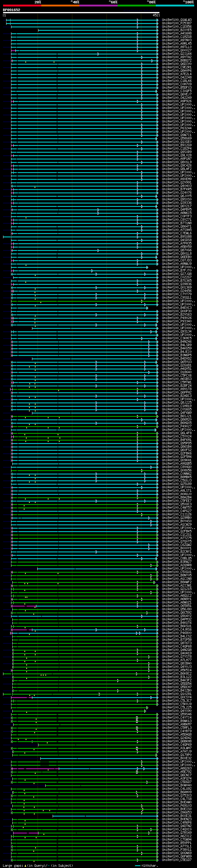Select hit label UniRef100_A4S6H8
Screen dimensions: 197x868
[177, 33]
